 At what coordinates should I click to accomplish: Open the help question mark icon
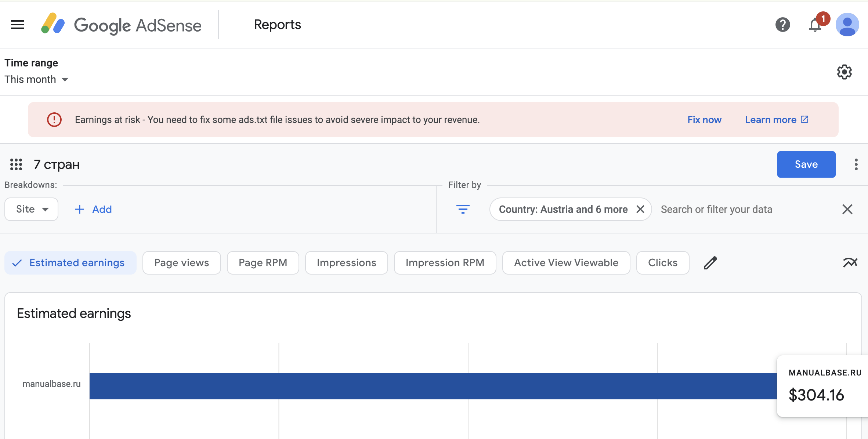click(x=782, y=25)
